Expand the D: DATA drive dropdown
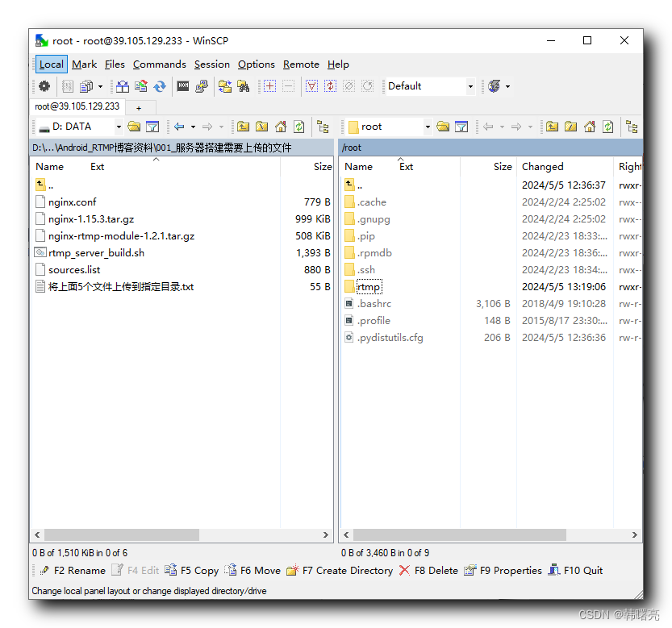 119,127
